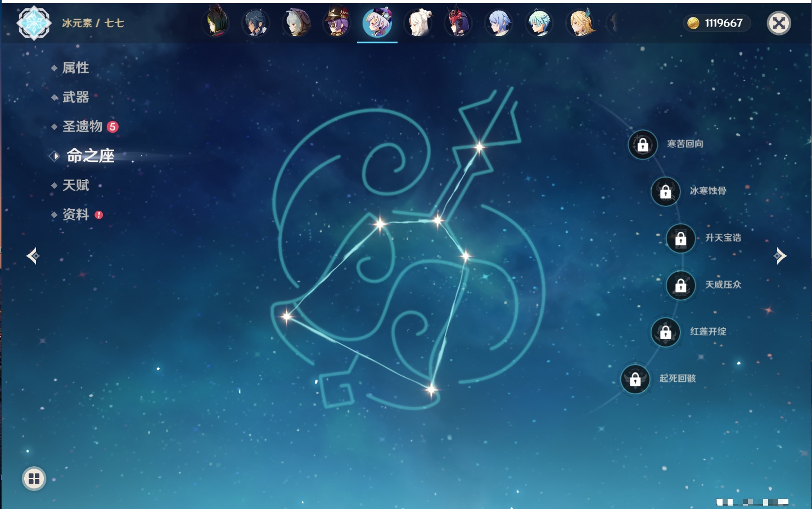Viewport: 812px width, 509px height.
Task: Select the cyan-haired character with ahoge
Action: (x=539, y=24)
